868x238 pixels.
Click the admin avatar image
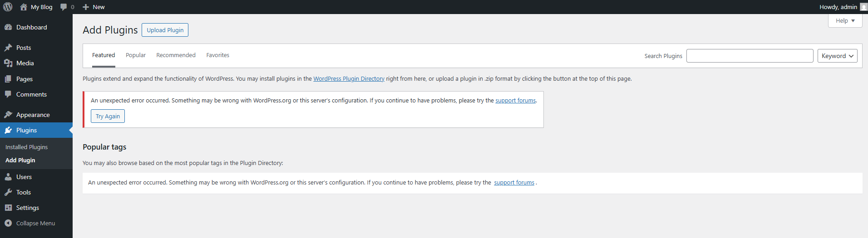pyautogui.click(x=863, y=7)
